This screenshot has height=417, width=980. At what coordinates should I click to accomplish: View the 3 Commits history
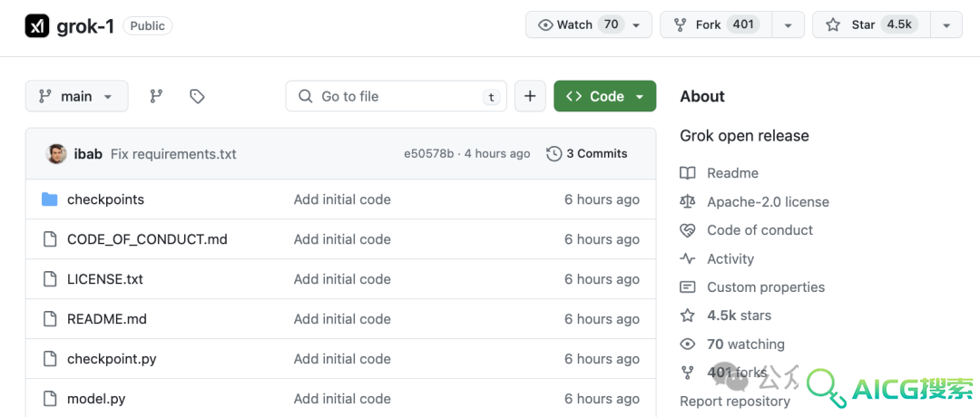[587, 153]
